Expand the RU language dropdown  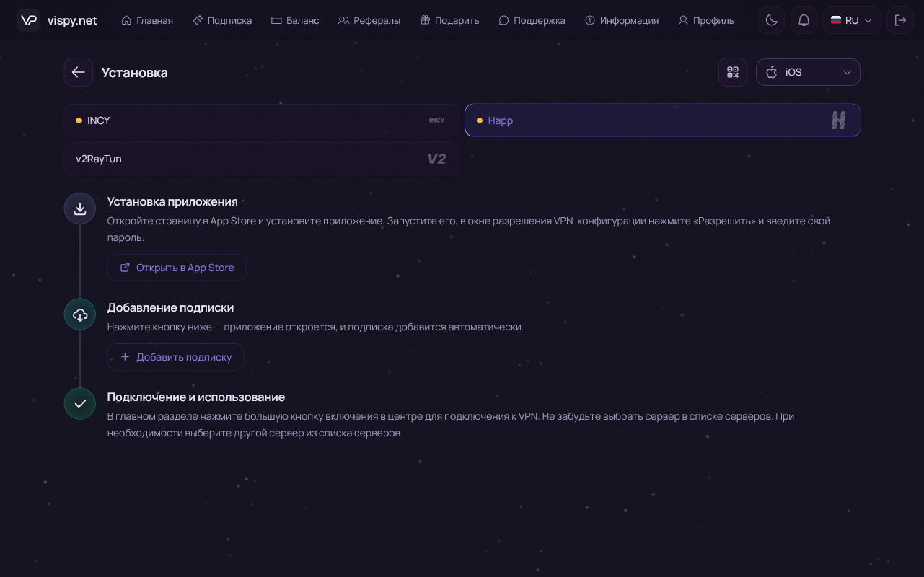(851, 20)
